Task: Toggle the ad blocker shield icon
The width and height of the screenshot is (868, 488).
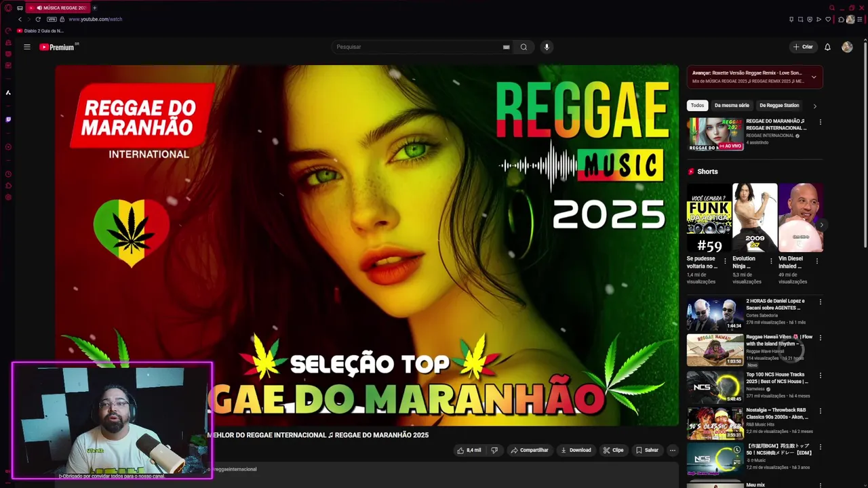Action: [x=810, y=19]
